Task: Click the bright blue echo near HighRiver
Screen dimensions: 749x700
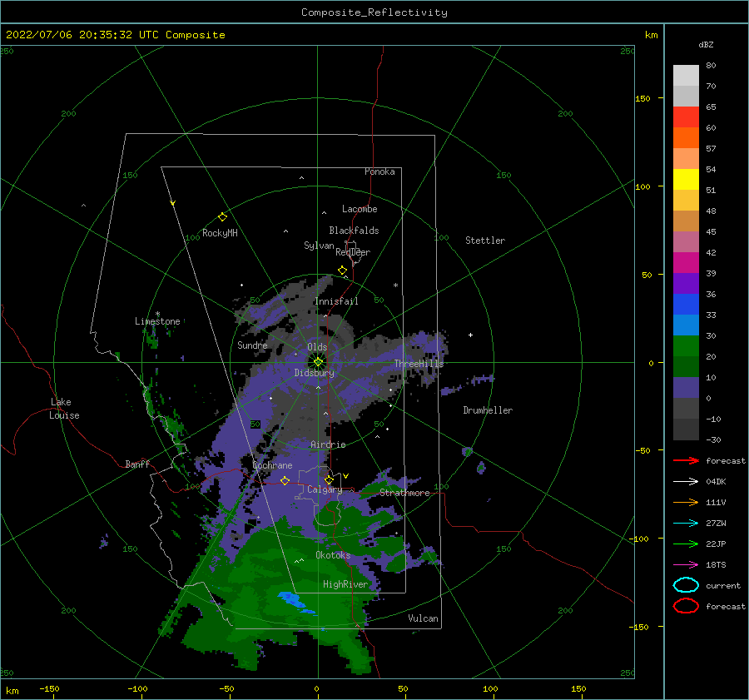Action: tap(292, 601)
